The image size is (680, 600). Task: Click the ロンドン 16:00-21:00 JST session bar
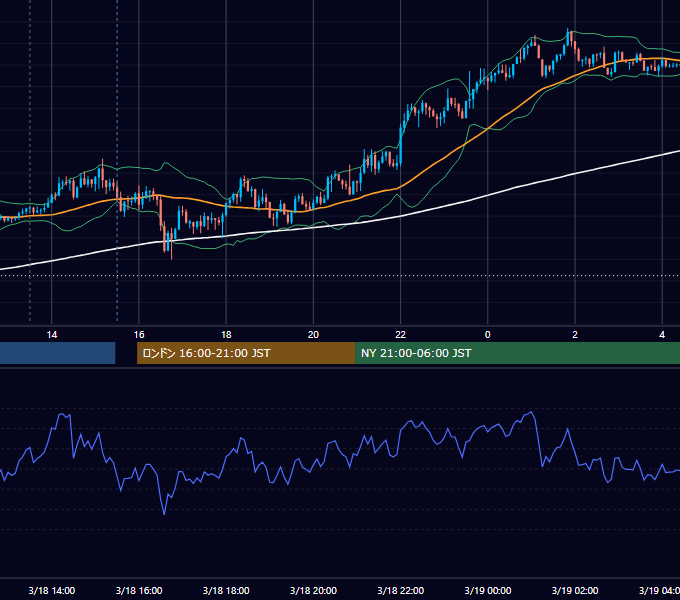[x=246, y=353]
